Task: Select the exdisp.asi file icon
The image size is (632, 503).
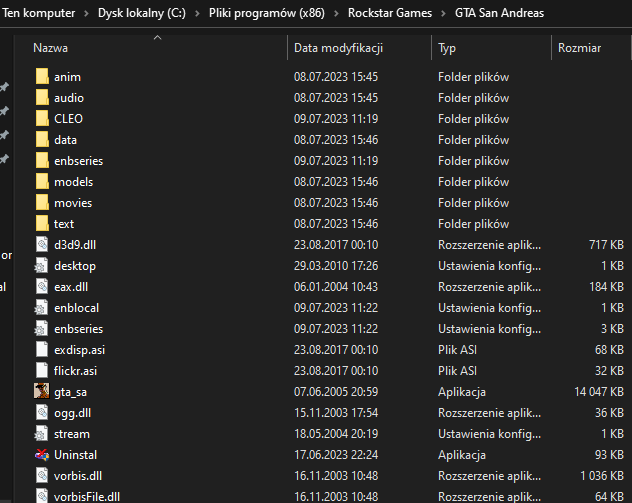Action: [42, 349]
